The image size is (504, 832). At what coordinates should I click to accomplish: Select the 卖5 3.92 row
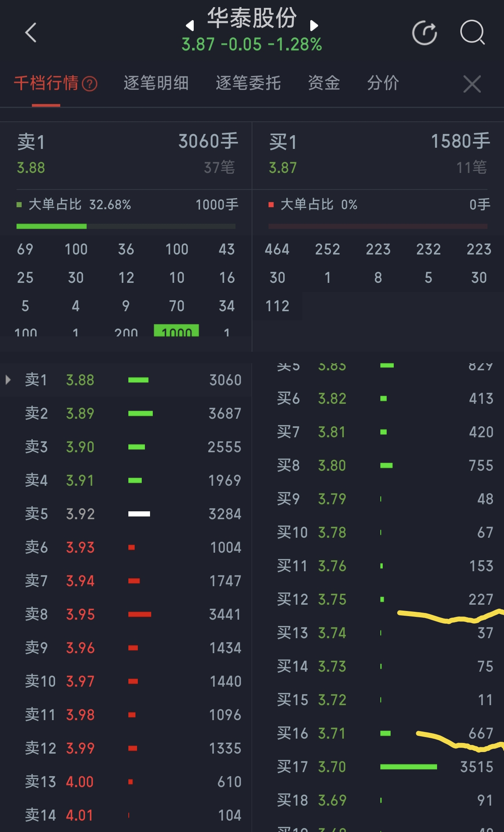pos(126,514)
